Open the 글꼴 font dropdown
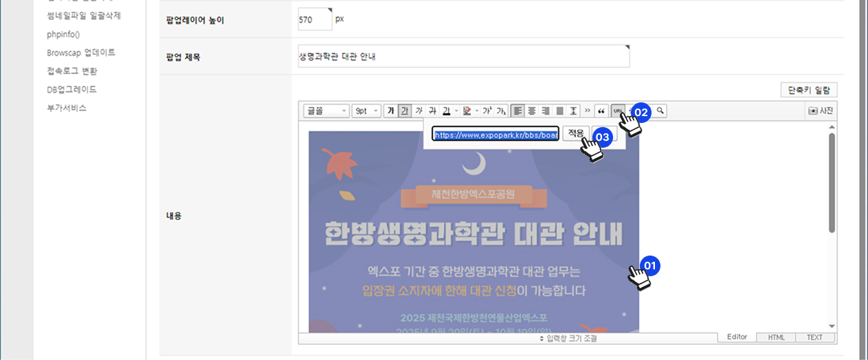The width and height of the screenshot is (868, 360). pyautogui.click(x=326, y=111)
